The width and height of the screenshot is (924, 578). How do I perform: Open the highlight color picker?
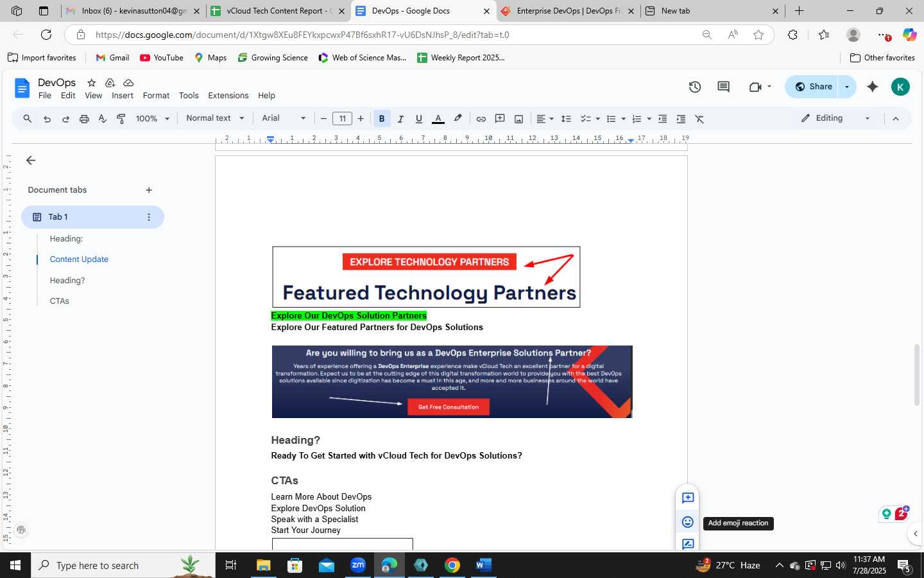[x=458, y=119]
